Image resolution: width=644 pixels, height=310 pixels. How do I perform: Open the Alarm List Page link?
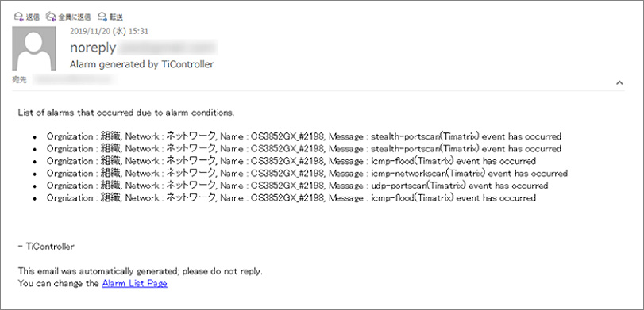135,283
